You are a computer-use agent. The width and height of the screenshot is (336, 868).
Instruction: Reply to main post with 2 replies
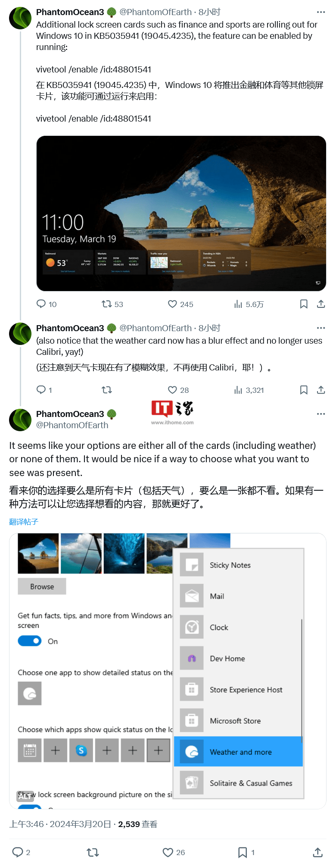(21, 852)
